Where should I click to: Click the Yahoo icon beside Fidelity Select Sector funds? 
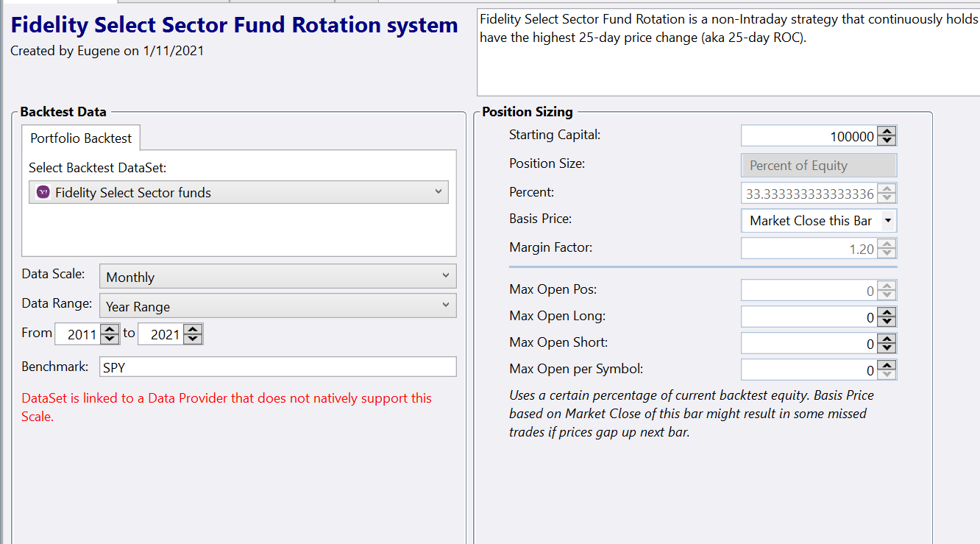(x=43, y=192)
